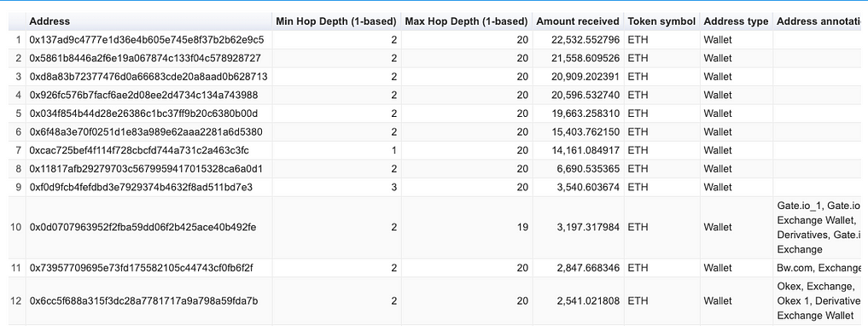Click amount 3,197.317984
868x326 pixels.
pyautogui.click(x=588, y=227)
